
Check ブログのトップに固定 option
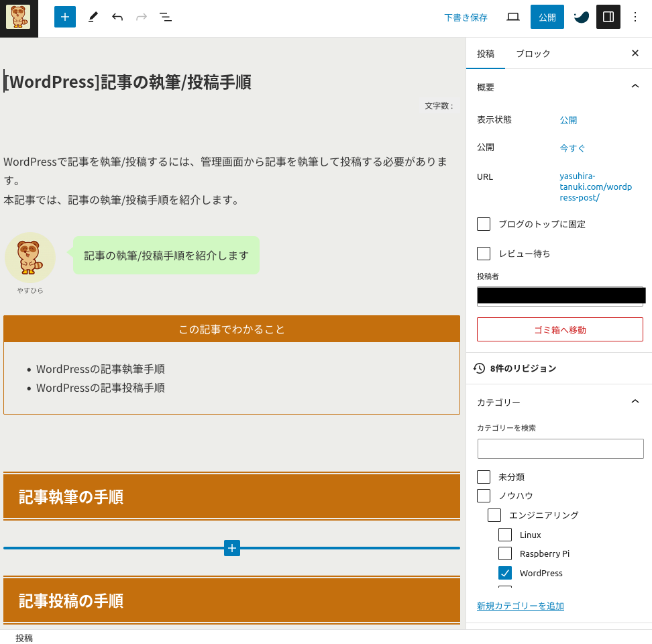click(x=484, y=224)
